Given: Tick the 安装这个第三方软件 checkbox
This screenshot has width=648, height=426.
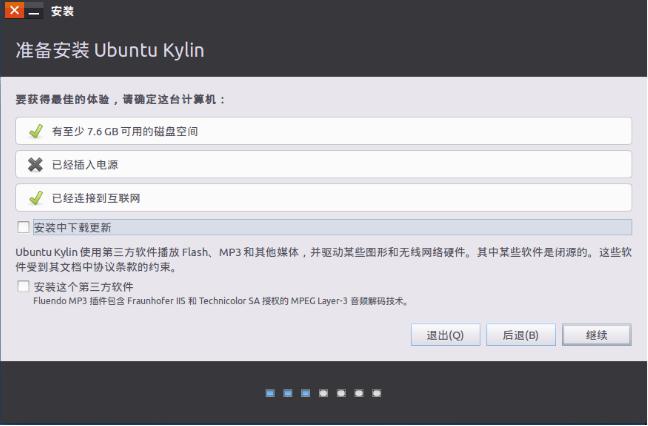Looking at the screenshot, I should coord(23,286).
